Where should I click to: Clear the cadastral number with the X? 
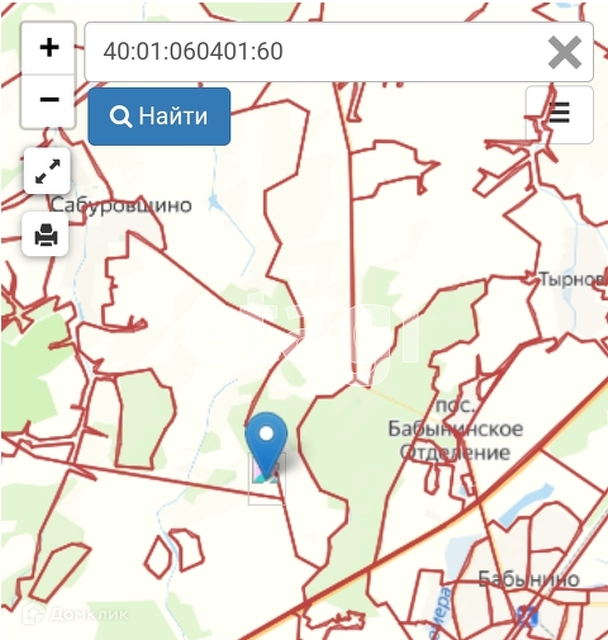point(565,52)
